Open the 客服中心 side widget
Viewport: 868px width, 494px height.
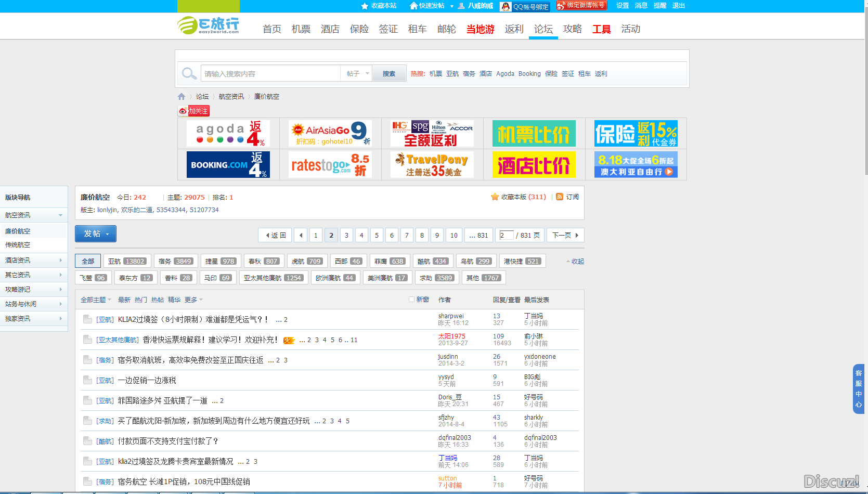click(x=859, y=388)
